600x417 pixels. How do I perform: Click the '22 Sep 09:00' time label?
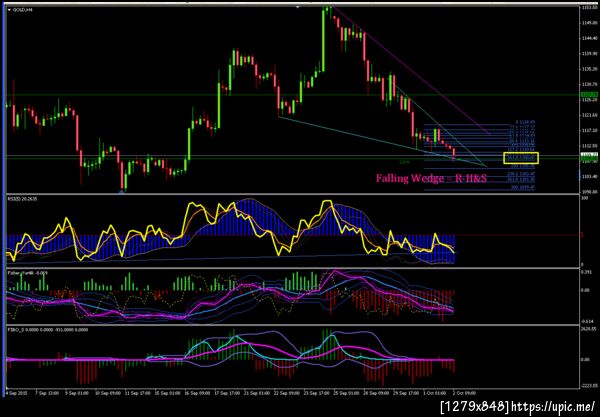pyautogui.click(x=287, y=393)
